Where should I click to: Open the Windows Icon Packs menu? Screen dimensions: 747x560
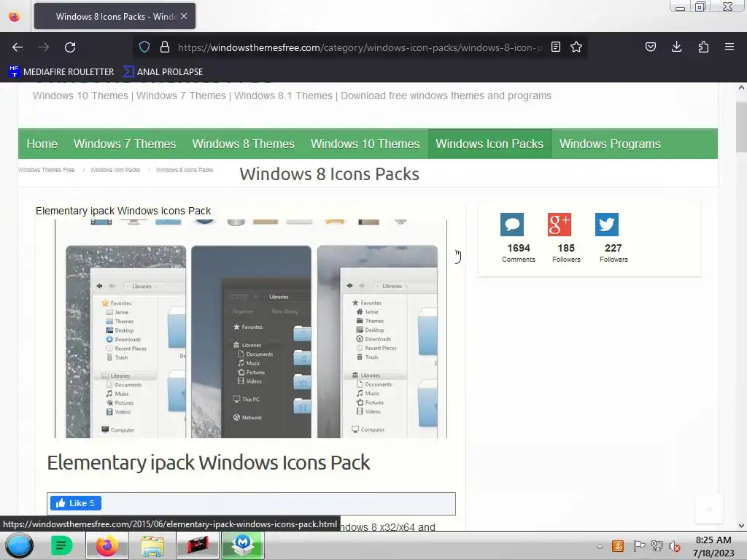[489, 144]
